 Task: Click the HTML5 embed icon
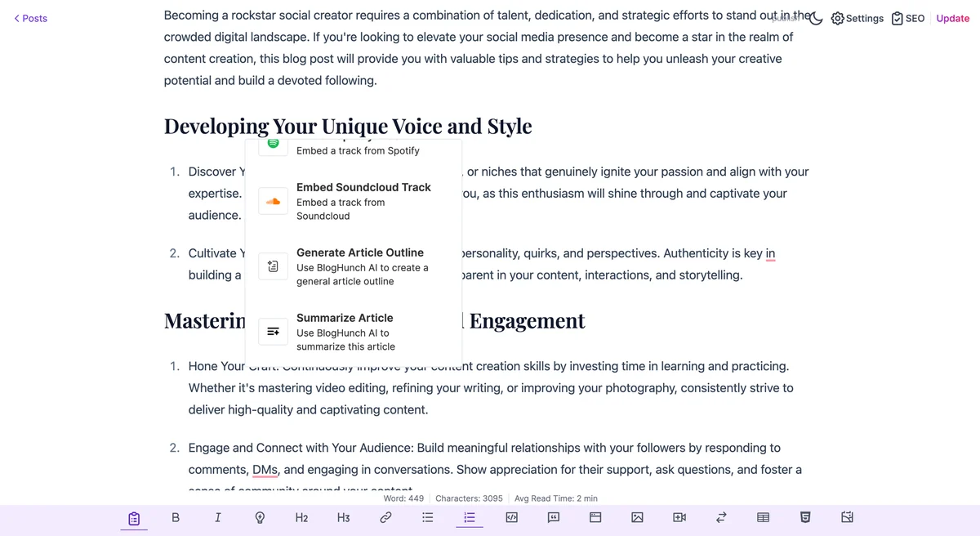tap(805, 517)
